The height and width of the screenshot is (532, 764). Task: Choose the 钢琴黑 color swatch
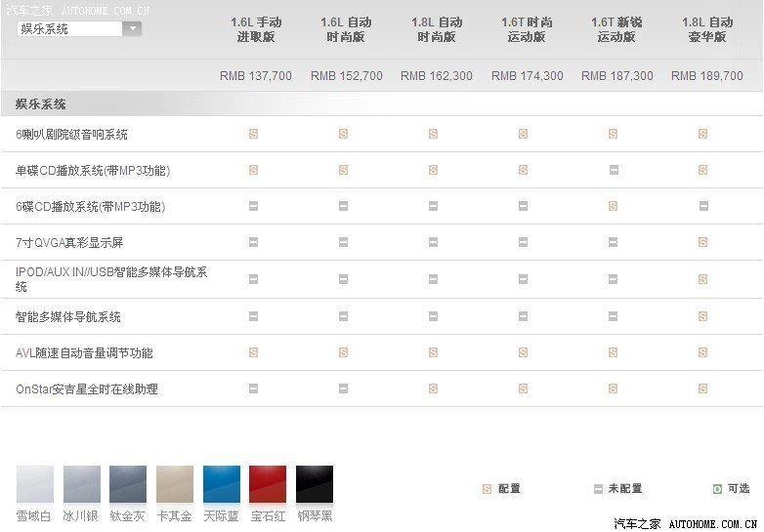click(315, 484)
